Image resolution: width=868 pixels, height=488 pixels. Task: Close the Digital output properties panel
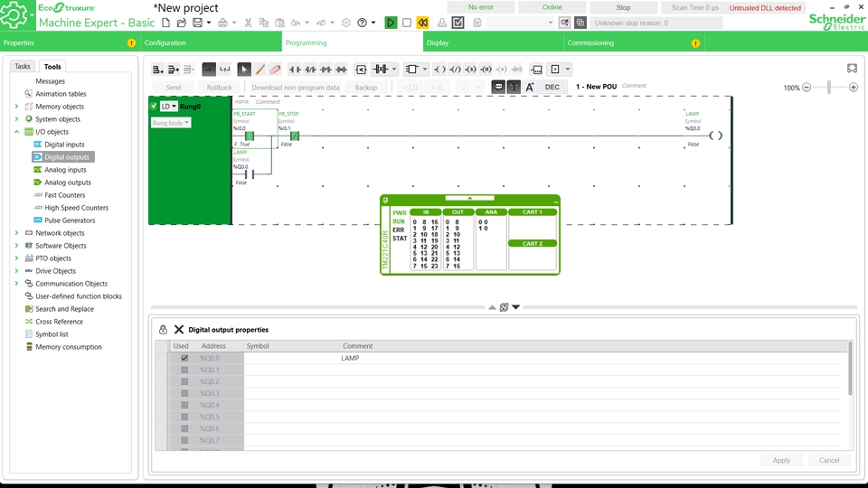point(179,329)
